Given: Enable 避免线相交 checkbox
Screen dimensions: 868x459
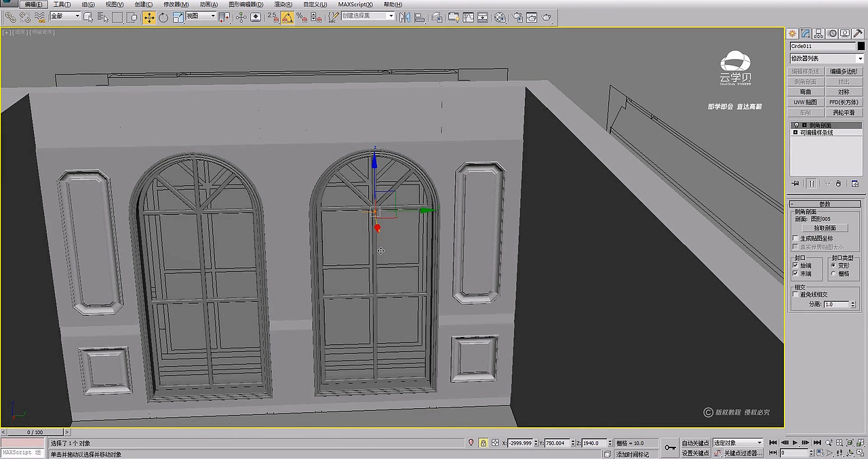Looking at the screenshot, I should [x=795, y=295].
